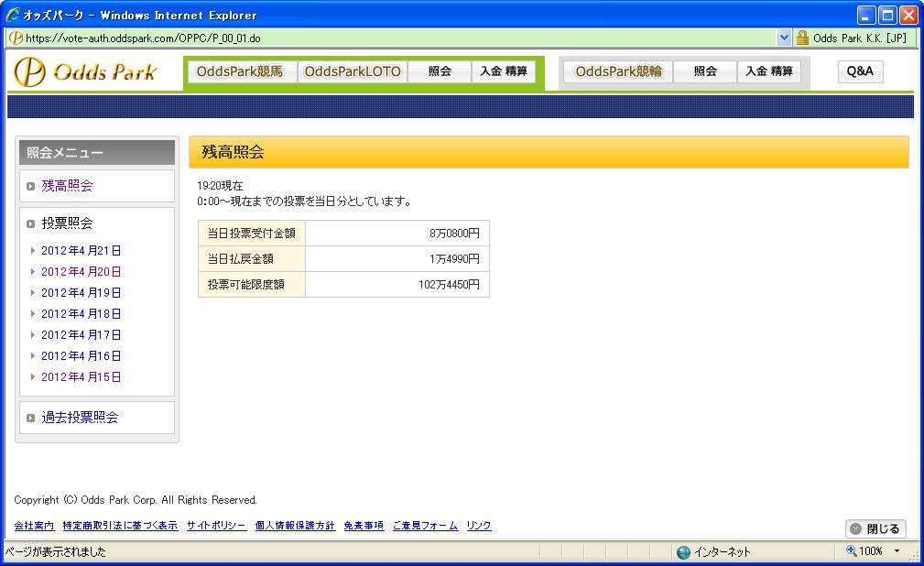
Task: Click the 8万0800円 amount cell
Action: (397, 234)
